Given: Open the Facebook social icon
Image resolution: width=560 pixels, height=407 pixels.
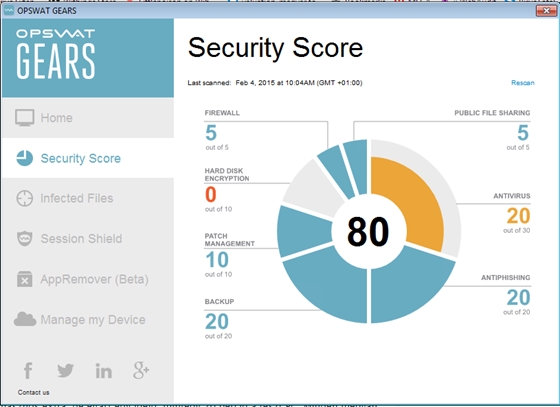Looking at the screenshot, I should (28, 370).
